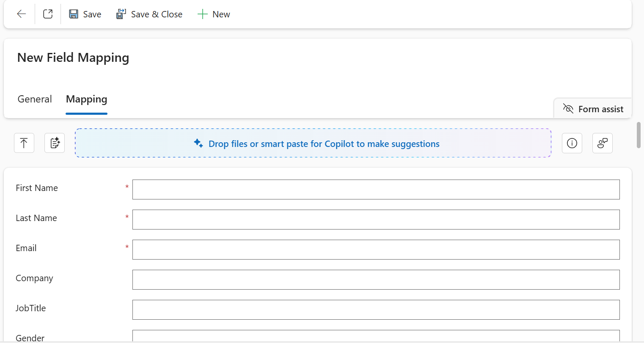
Task: Click Copilot drop files suggestion area
Action: (x=313, y=143)
